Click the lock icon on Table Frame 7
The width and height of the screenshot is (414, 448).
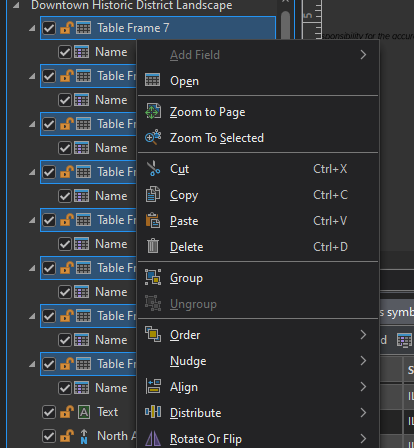tap(67, 28)
